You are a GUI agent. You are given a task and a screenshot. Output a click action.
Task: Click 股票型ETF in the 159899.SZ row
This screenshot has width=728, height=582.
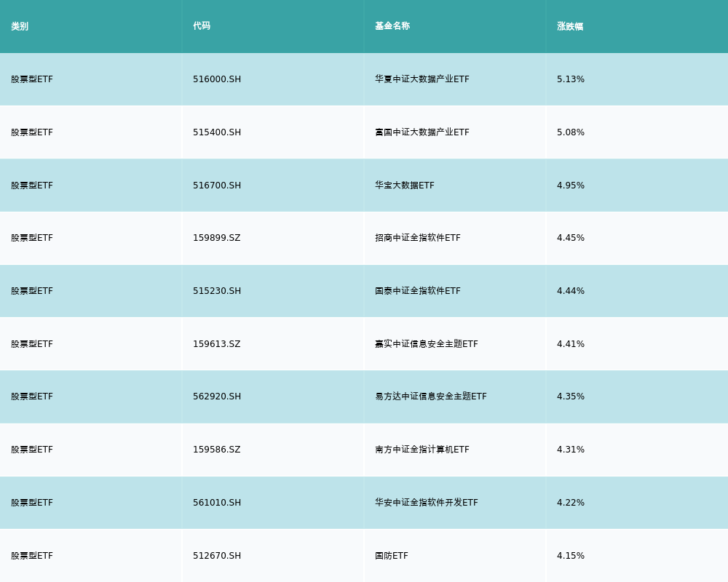coord(32,238)
